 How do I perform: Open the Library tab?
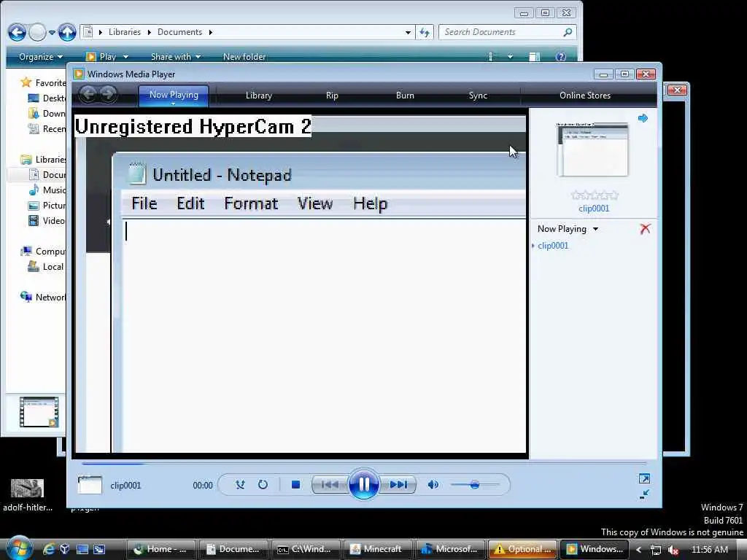pyautogui.click(x=259, y=96)
